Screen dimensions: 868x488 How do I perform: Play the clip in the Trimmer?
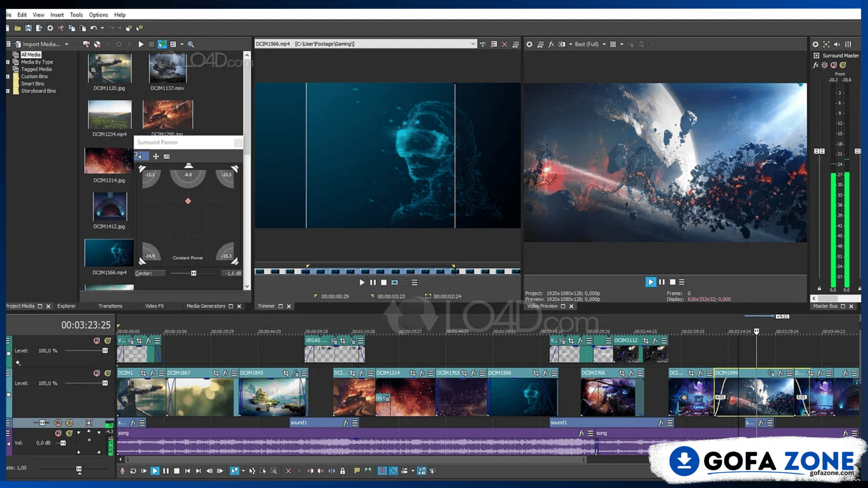(362, 282)
